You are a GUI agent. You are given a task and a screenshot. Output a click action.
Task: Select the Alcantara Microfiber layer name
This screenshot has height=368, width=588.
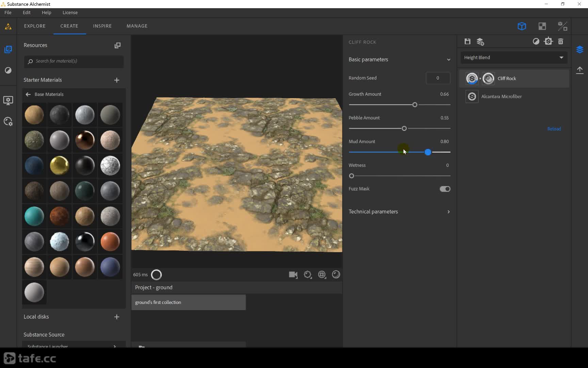pyautogui.click(x=501, y=97)
